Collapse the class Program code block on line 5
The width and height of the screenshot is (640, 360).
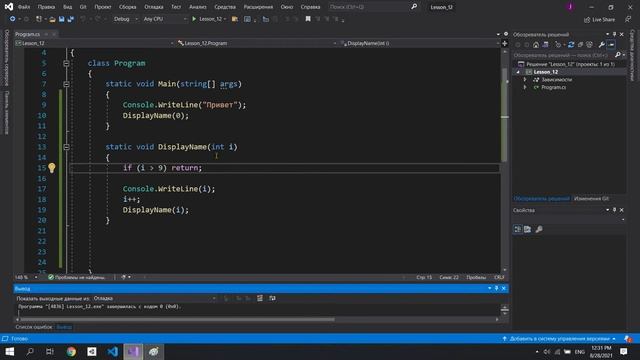pos(66,63)
